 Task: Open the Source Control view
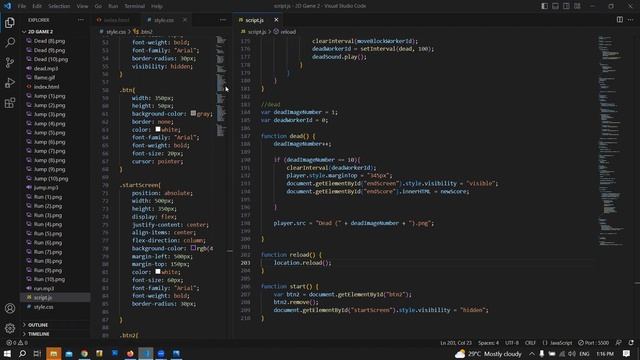click(x=10, y=62)
